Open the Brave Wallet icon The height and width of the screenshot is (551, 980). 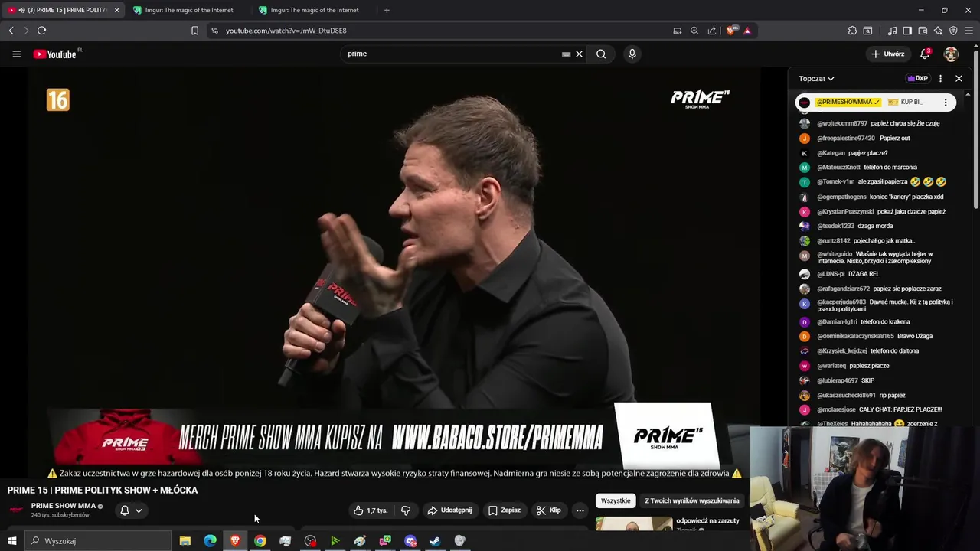[x=923, y=31]
